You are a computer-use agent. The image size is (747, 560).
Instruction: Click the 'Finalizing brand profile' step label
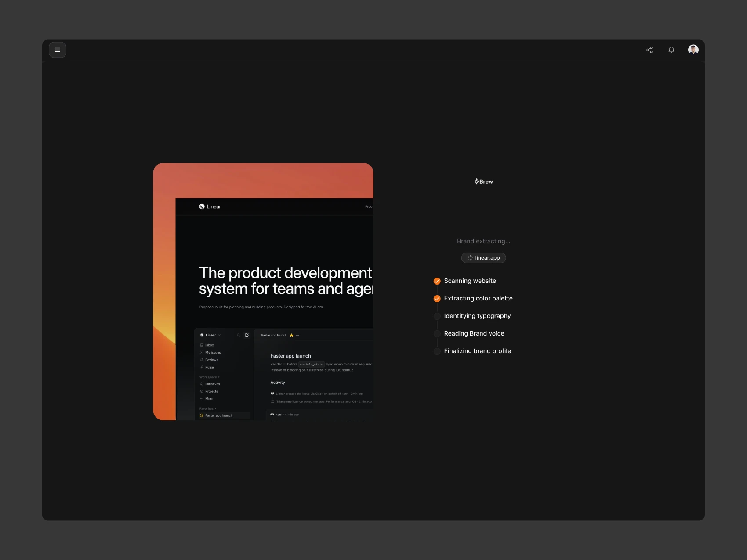[477, 351]
